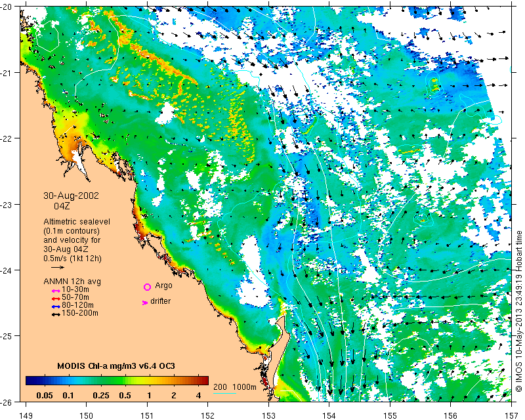525x420 pixels.
Task: Click the longitude axis label 150
Action: (x=87, y=415)
